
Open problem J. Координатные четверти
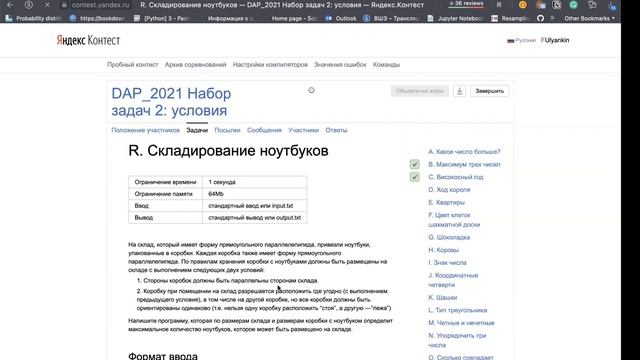tap(453, 280)
